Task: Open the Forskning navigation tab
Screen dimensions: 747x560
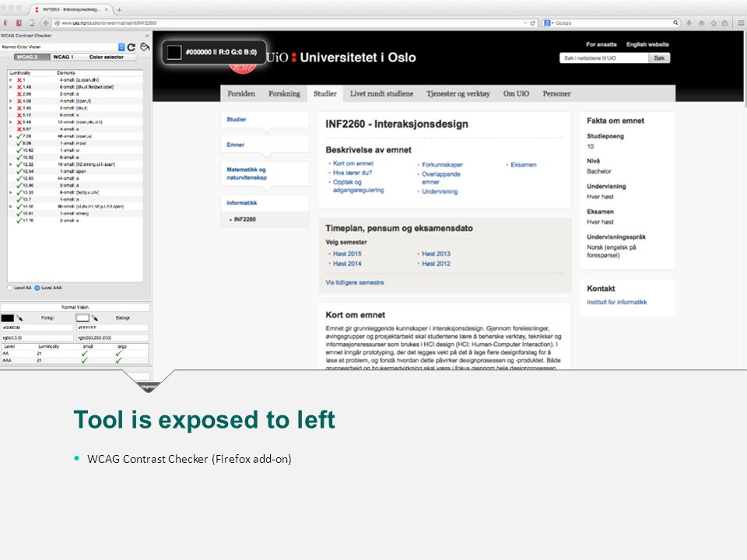Action: [285, 94]
